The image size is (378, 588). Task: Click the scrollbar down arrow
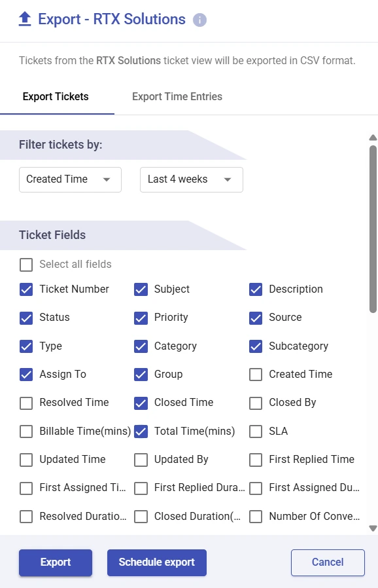point(373,528)
